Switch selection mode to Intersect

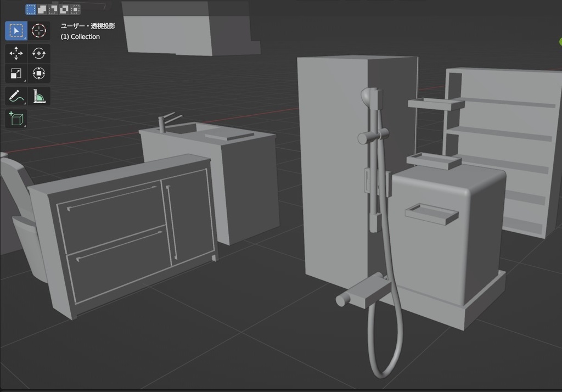click(x=75, y=9)
